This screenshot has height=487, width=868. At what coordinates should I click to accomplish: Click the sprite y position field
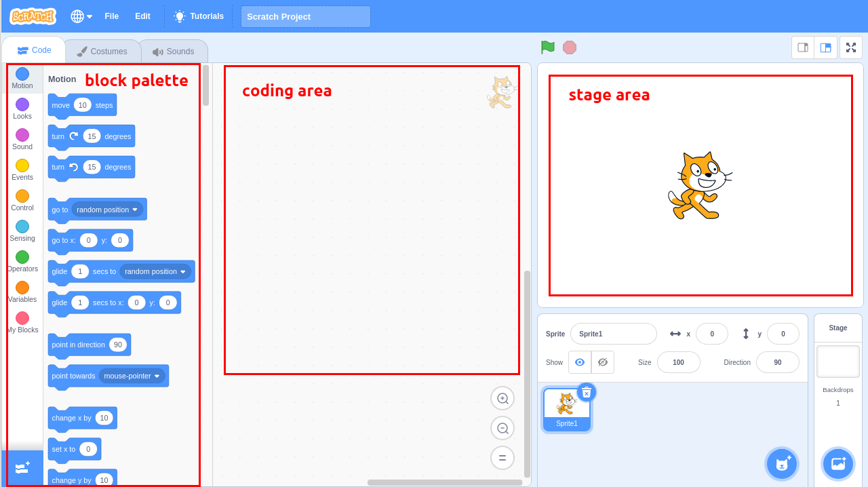tap(783, 334)
